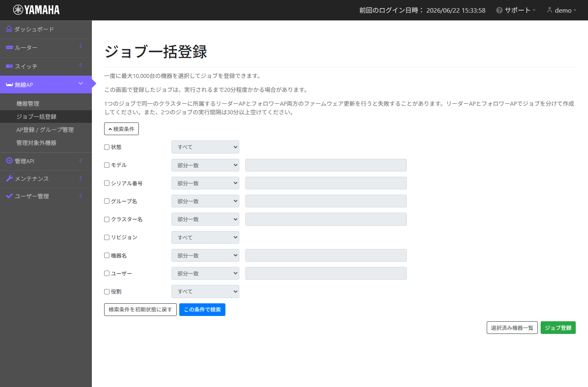Expand the 管理API sidebar chevron
The width and height of the screenshot is (588, 387).
[x=80, y=160]
